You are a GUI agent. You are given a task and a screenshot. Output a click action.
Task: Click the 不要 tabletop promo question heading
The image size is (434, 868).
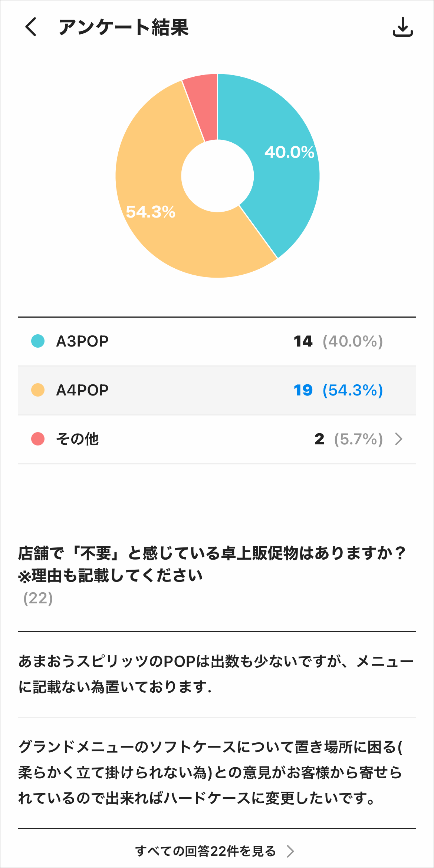(211, 564)
